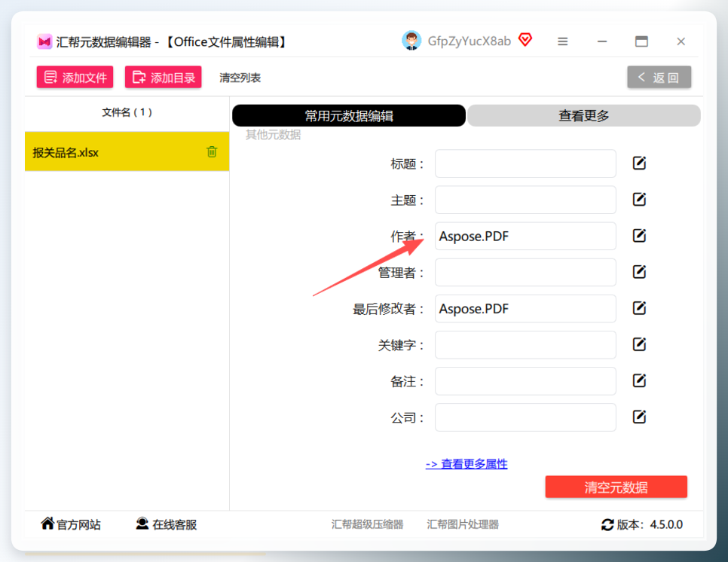Screen dimensions: 728x562
Task: Click the 作者 input field
Action: [525, 236]
